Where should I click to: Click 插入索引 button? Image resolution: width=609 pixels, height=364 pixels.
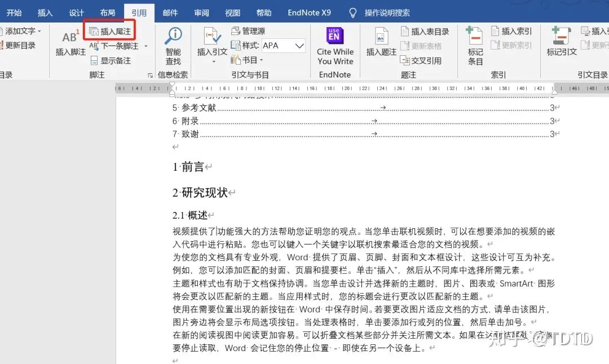click(511, 31)
